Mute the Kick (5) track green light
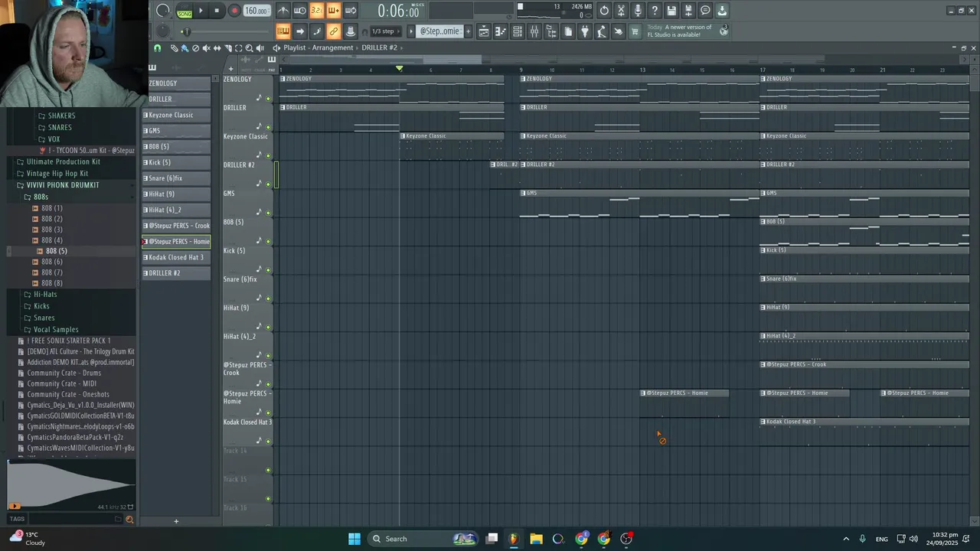980x551 pixels. point(268,270)
